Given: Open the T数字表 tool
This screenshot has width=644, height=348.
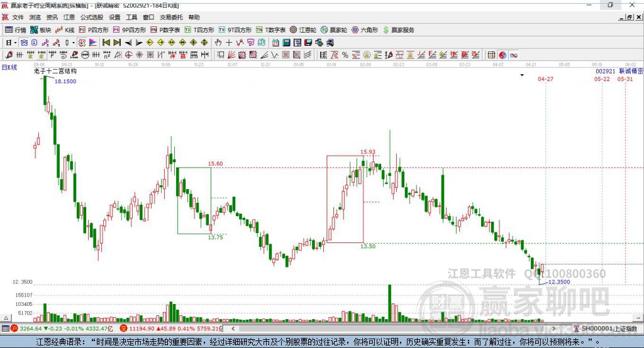Looking at the screenshot, I should pos(270,30).
